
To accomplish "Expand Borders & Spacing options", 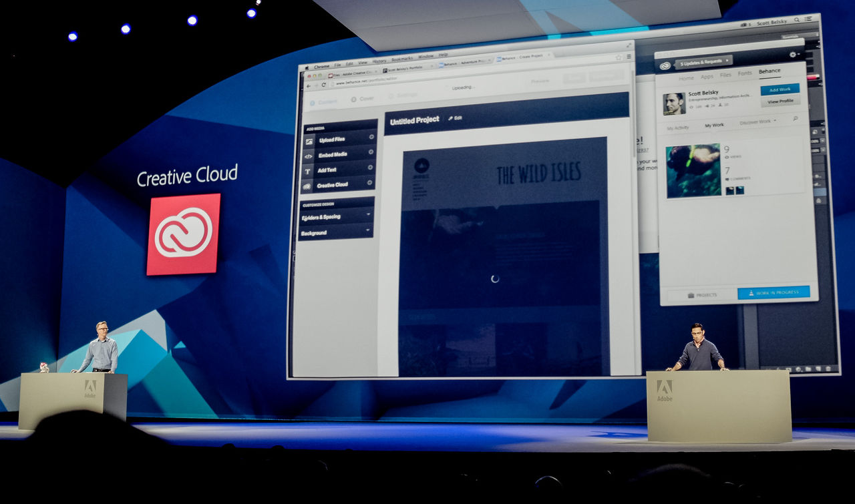I will (335, 216).
